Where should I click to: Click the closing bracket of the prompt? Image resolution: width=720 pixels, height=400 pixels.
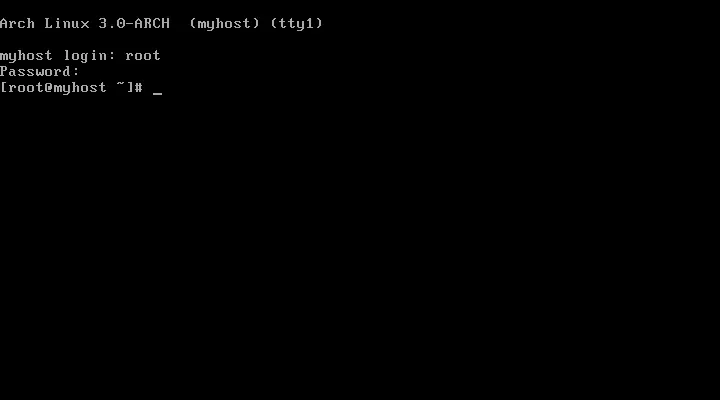pyautogui.click(x=129, y=87)
